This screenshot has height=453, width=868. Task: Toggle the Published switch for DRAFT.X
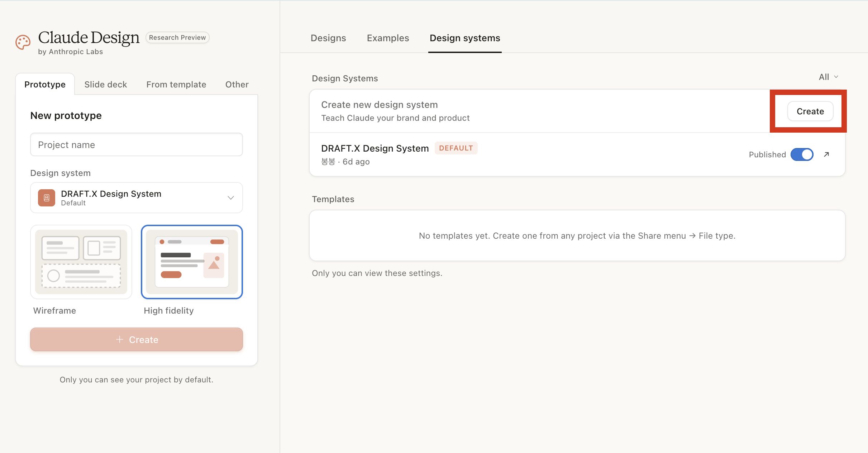coord(802,154)
